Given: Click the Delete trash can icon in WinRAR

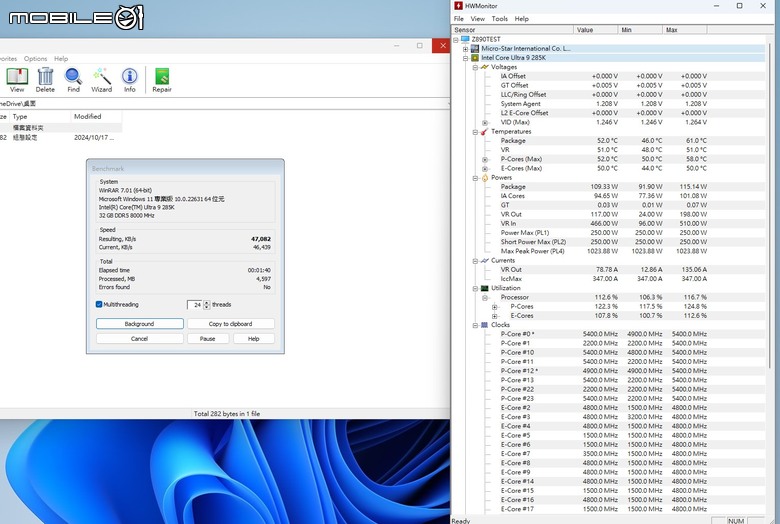Looking at the screenshot, I should 45,80.
